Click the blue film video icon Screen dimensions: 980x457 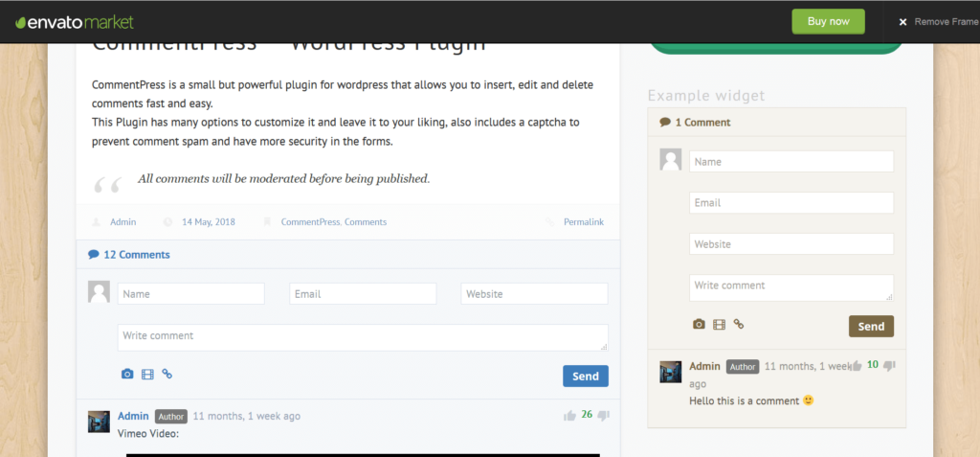pyautogui.click(x=147, y=375)
